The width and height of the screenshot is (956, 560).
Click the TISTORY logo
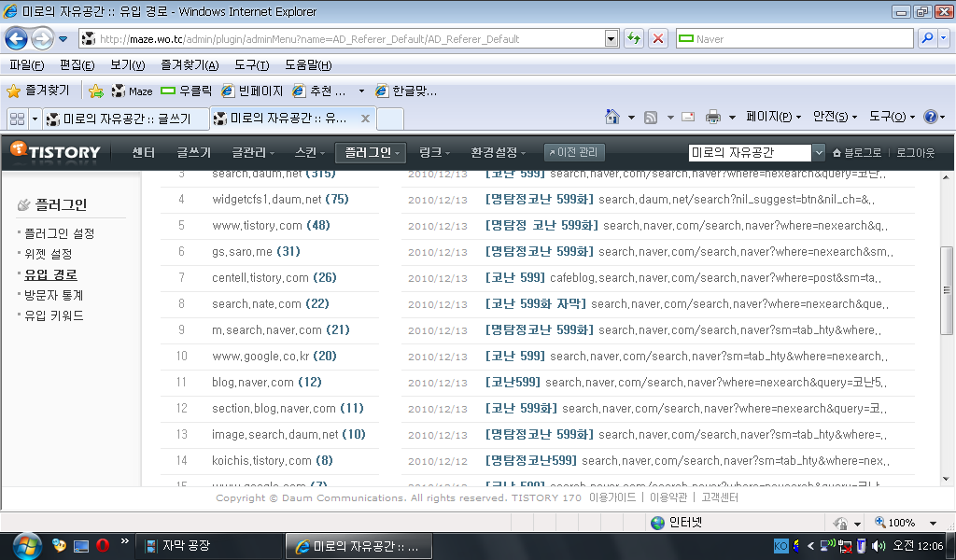pyautogui.click(x=56, y=152)
